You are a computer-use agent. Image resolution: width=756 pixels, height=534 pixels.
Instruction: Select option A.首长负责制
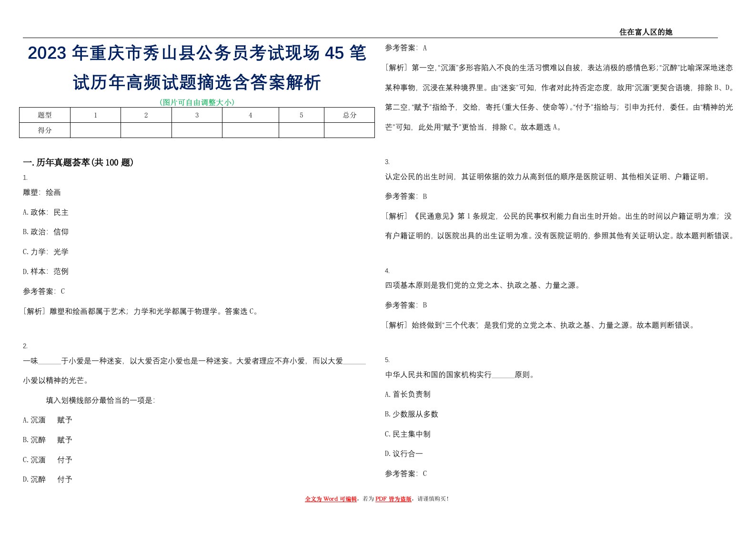(x=408, y=394)
